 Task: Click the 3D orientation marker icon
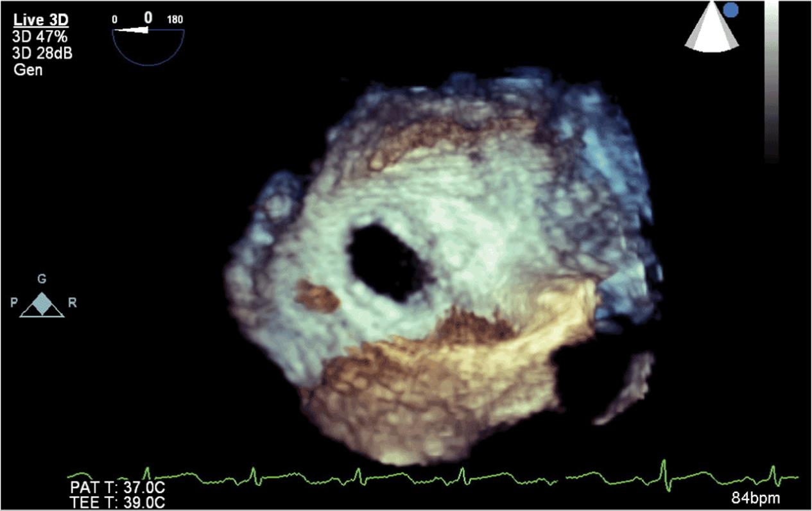coord(42,304)
